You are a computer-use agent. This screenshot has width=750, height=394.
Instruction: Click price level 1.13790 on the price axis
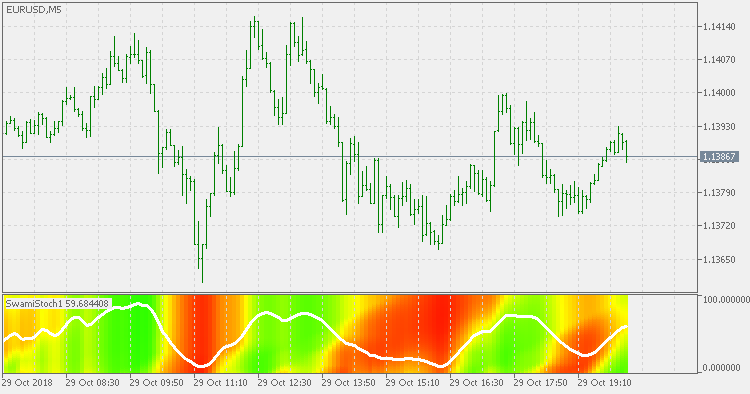(719, 193)
